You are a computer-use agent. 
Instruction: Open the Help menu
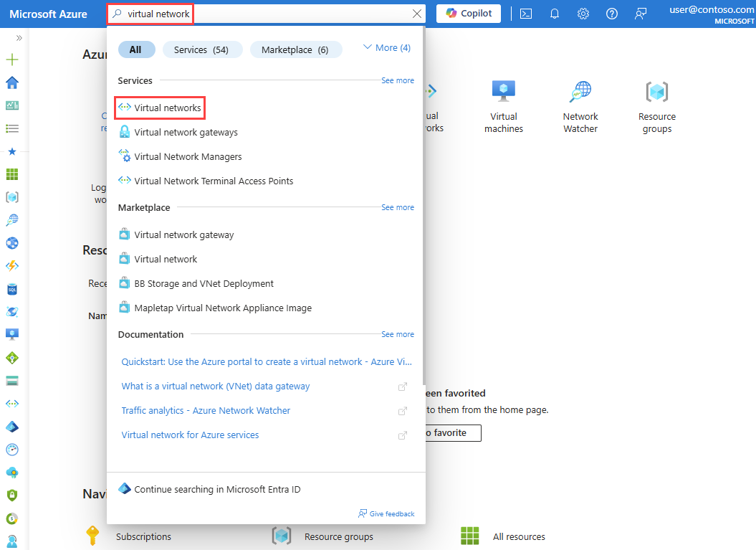(611, 14)
